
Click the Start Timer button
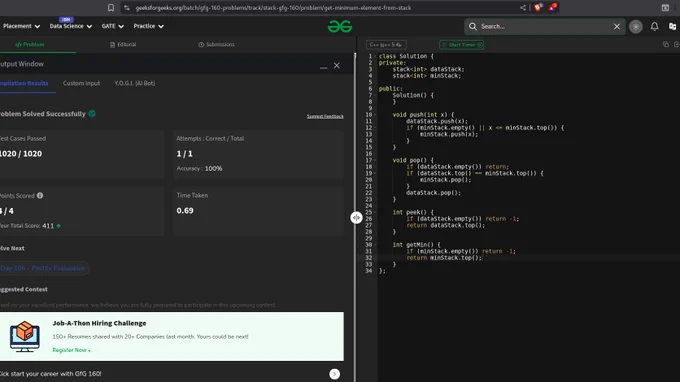461,45
